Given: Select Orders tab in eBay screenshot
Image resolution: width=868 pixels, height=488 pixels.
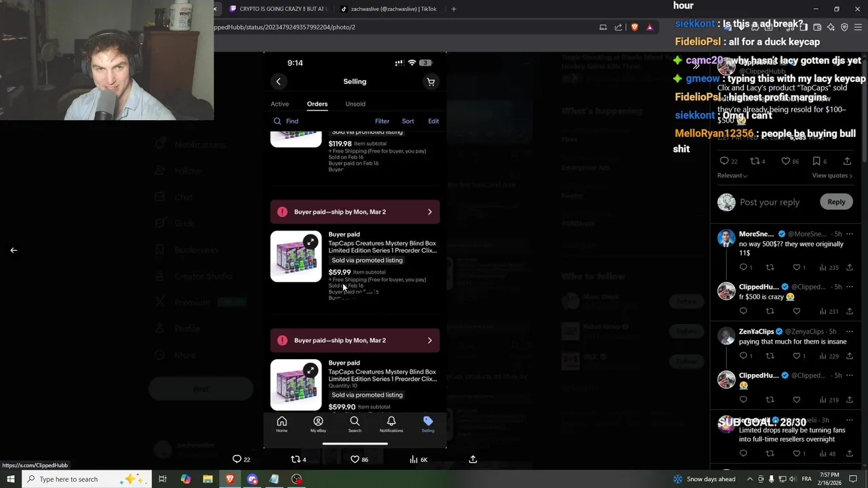Looking at the screenshot, I should pos(317,104).
